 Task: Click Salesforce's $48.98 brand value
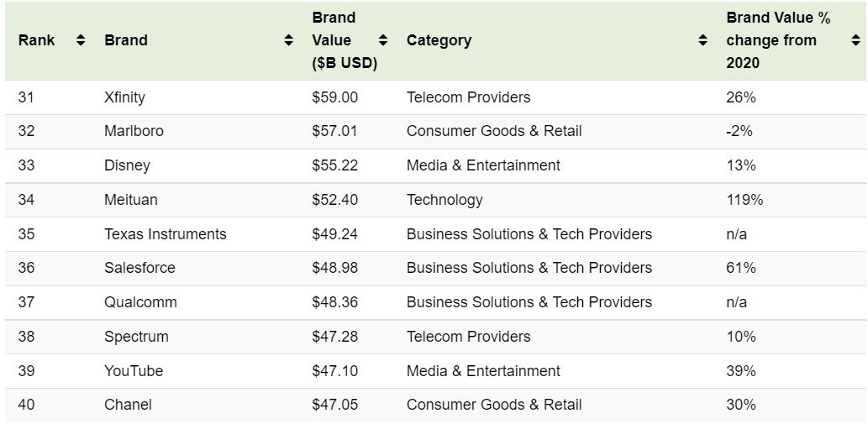pyautogui.click(x=334, y=268)
